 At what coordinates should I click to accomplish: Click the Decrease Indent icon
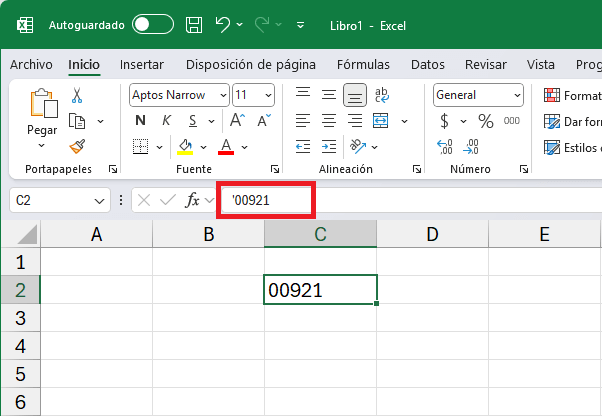pos(303,147)
